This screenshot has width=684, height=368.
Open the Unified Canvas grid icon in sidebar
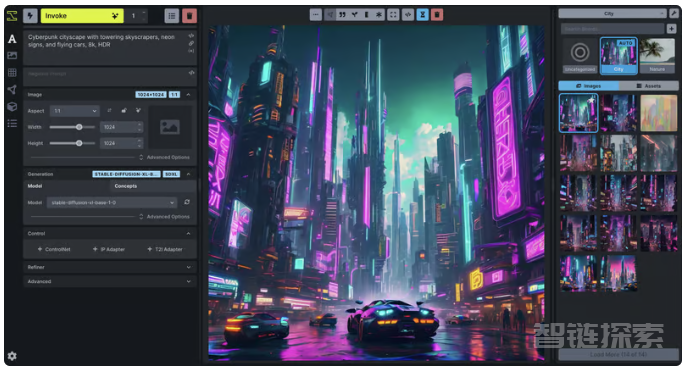point(12,72)
